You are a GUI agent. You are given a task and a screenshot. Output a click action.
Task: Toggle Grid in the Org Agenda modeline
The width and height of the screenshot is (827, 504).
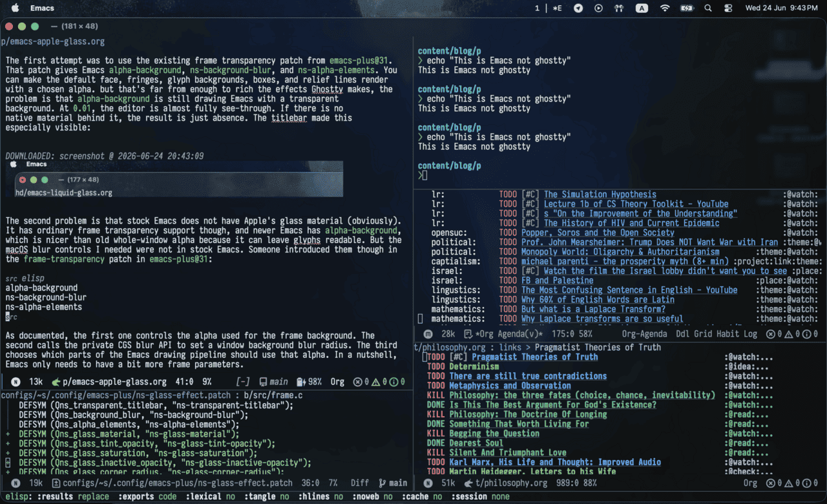click(704, 334)
